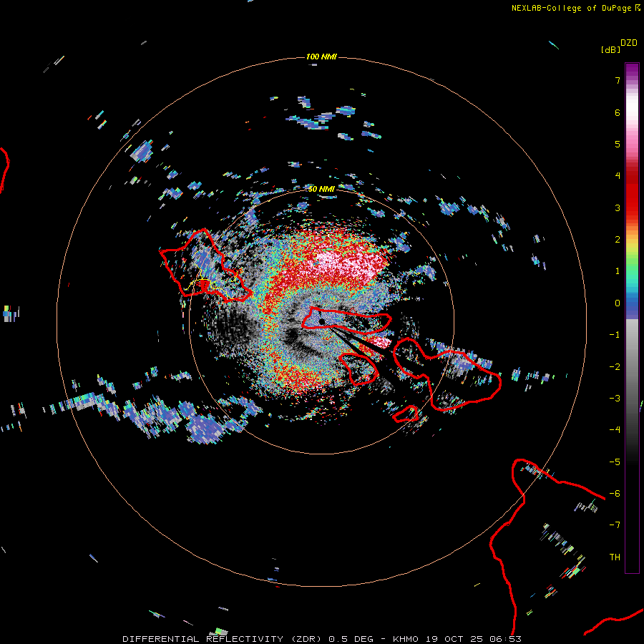Click the -1 value on color scale
The width and height of the screenshot is (644, 644).
(x=615, y=335)
